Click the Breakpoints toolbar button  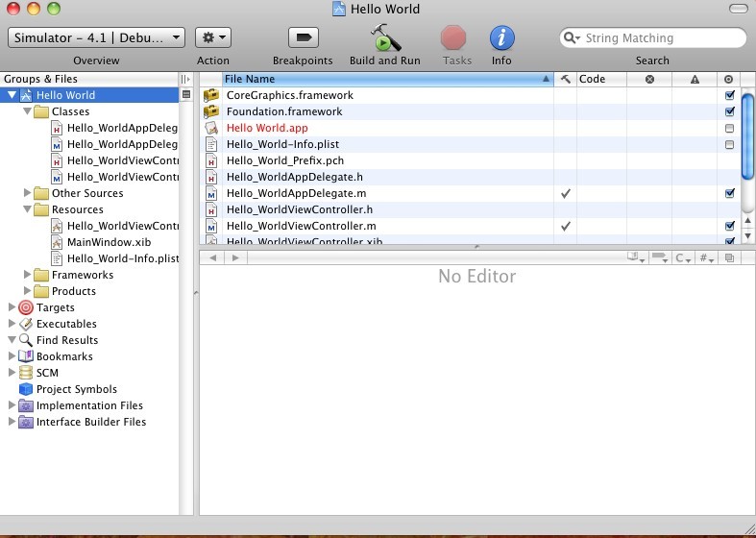(x=304, y=37)
